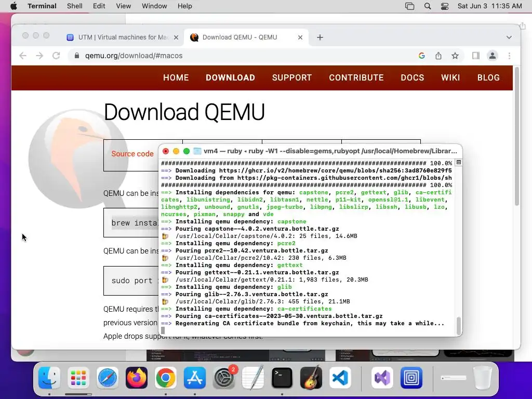Image resolution: width=532 pixels, height=399 pixels.
Task: Go to QEMU HOME page
Action: click(x=176, y=78)
